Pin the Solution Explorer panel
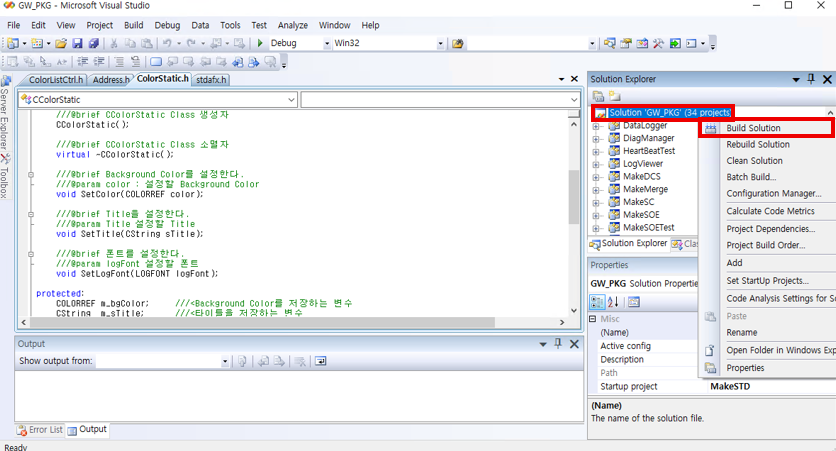Image resolution: width=836 pixels, height=451 pixels. coord(810,79)
